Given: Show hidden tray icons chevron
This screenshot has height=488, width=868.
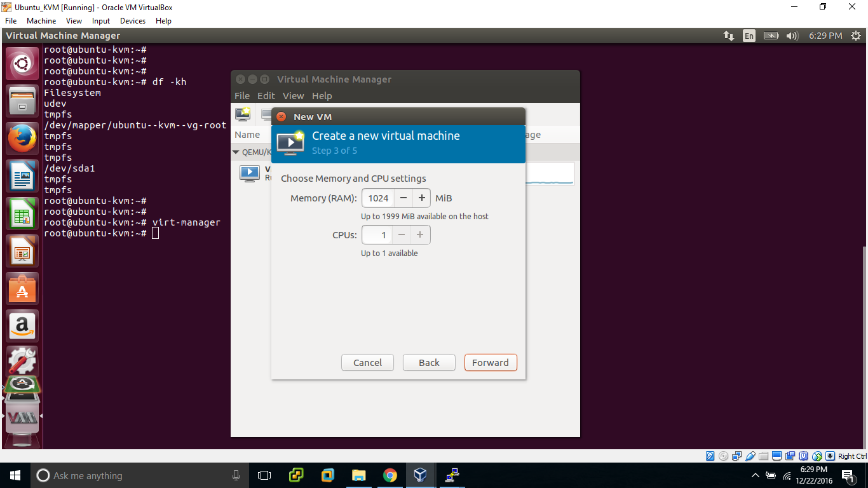Looking at the screenshot, I should tap(755, 475).
